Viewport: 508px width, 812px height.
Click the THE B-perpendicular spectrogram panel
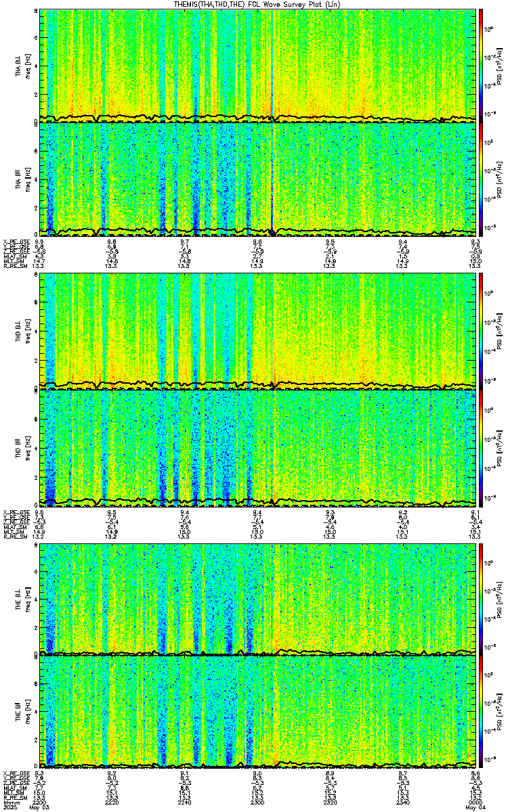258,600
